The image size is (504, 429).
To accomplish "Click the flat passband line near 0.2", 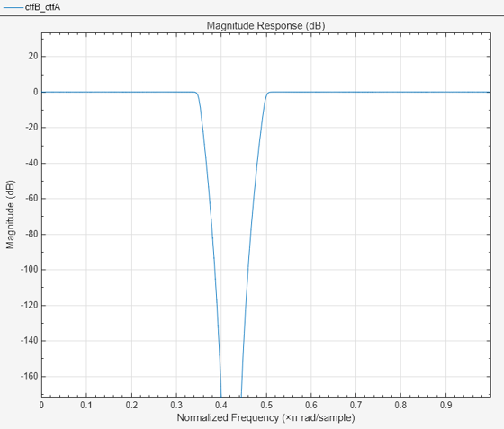I will point(131,92).
